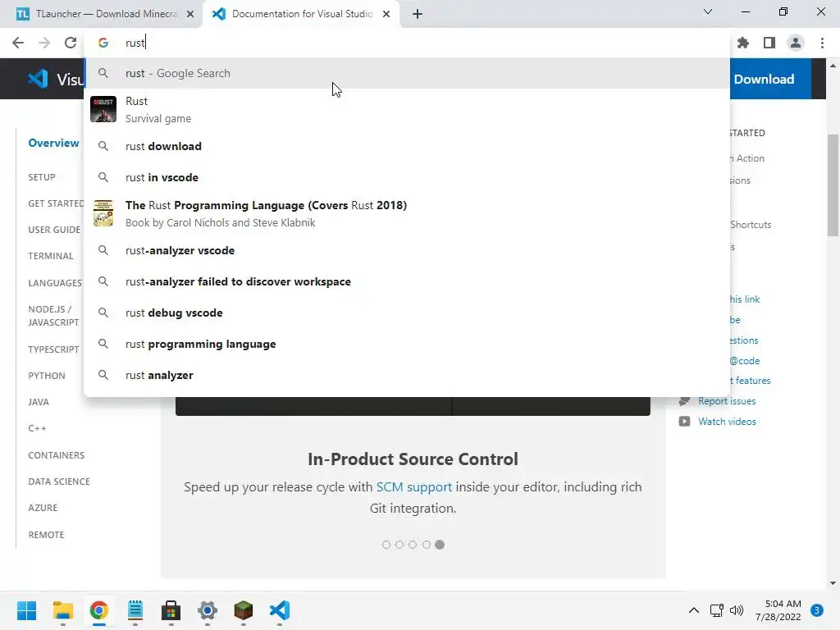Choose the 'rust in vscode' suggestion
The height and width of the screenshot is (630, 840).
(x=407, y=177)
